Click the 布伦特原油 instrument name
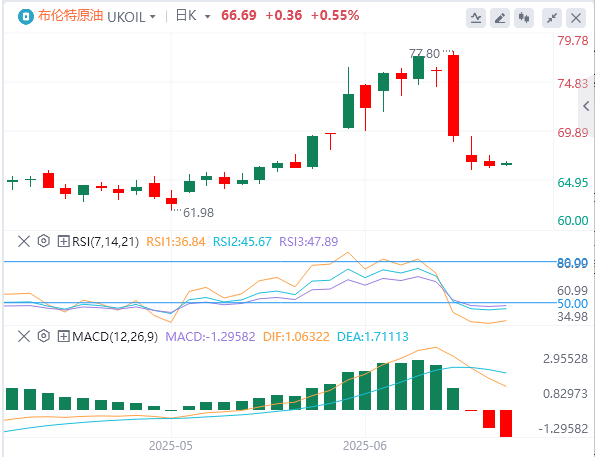 coord(70,16)
